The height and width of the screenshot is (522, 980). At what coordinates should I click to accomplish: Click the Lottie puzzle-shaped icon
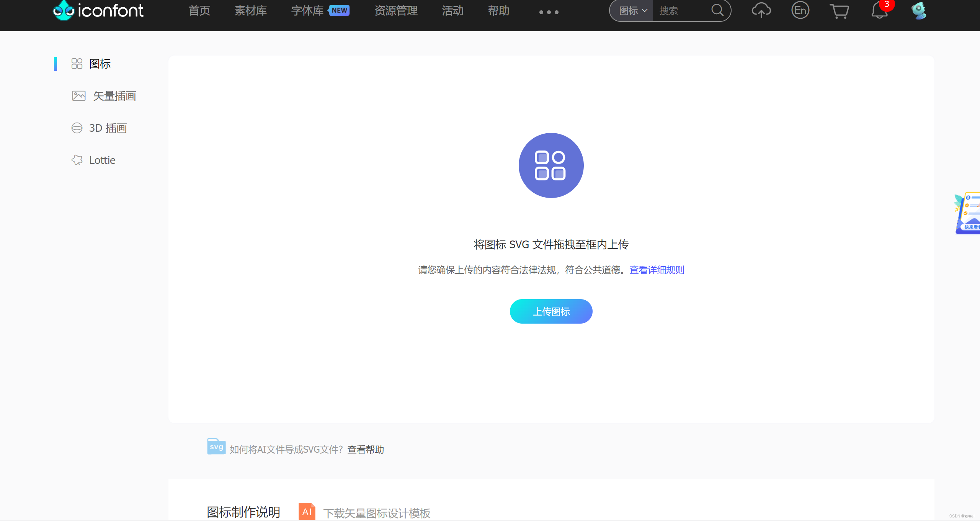pos(77,160)
